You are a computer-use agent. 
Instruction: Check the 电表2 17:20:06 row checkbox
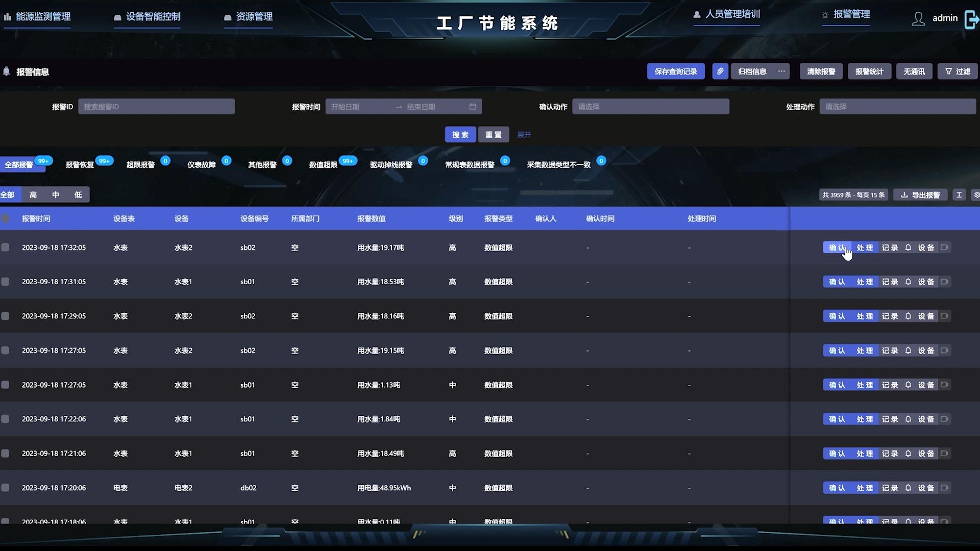[5, 488]
